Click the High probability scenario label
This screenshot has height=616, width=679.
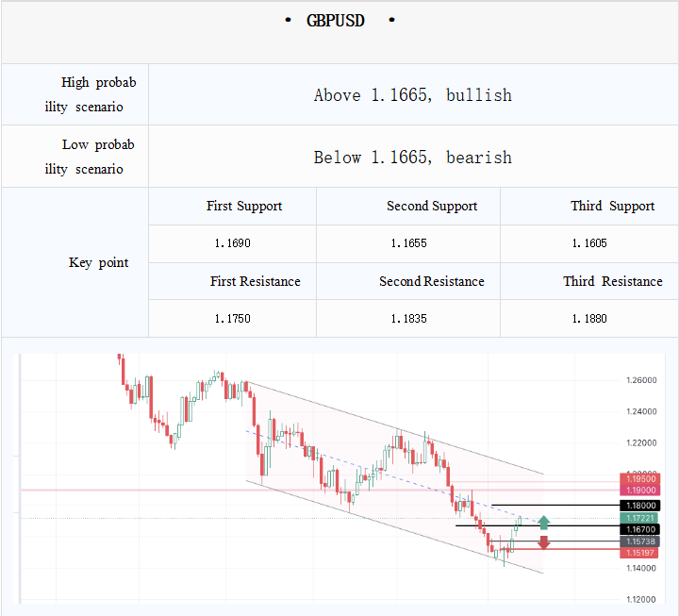(91, 94)
